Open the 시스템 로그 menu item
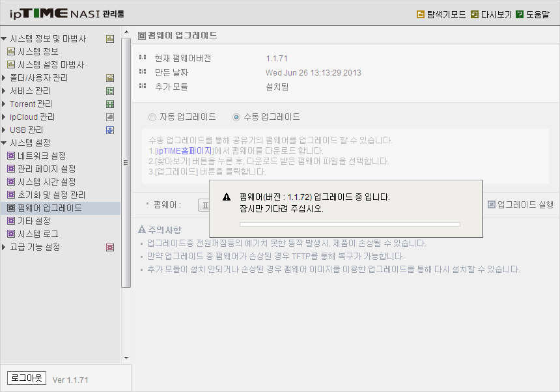Image resolution: width=560 pixels, height=392 pixels. pos(38,234)
